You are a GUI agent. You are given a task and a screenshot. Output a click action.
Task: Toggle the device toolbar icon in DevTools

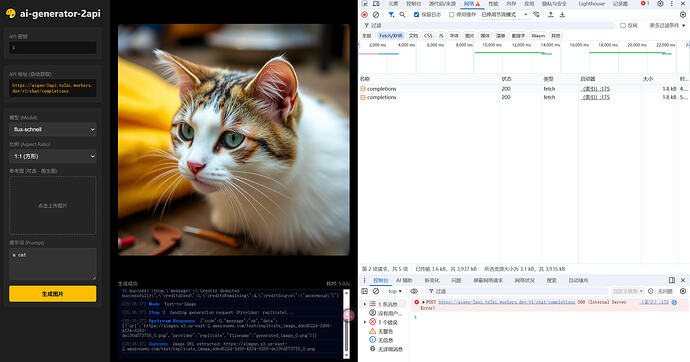(376, 4)
